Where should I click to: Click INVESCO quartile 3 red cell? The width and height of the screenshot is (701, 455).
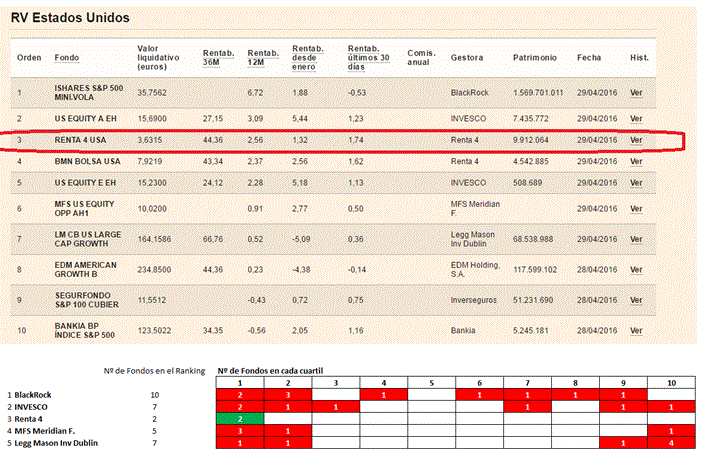336,407
